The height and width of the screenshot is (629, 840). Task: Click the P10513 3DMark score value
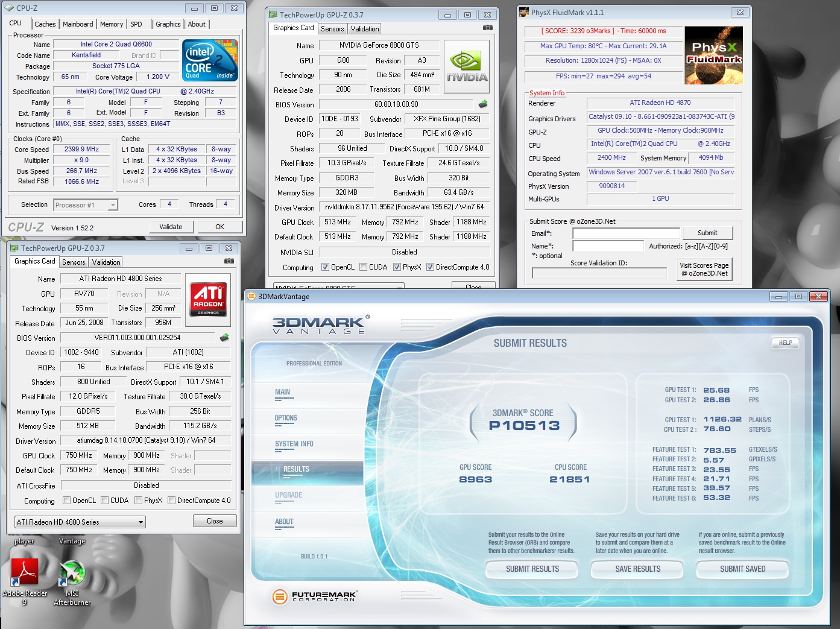pyautogui.click(x=524, y=426)
